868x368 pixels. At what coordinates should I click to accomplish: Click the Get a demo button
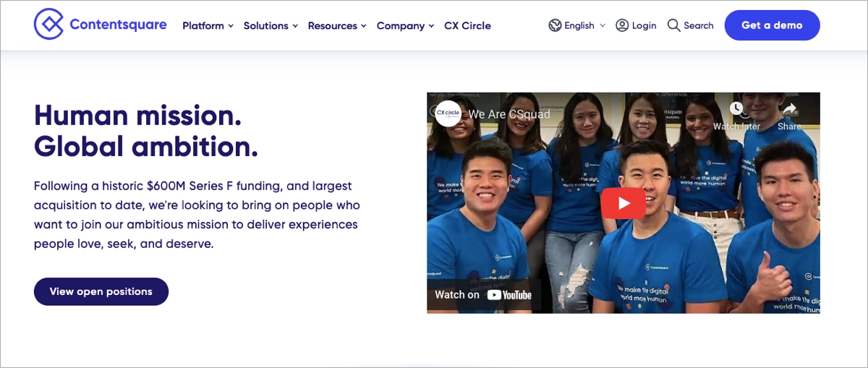pyautogui.click(x=772, y=25)
